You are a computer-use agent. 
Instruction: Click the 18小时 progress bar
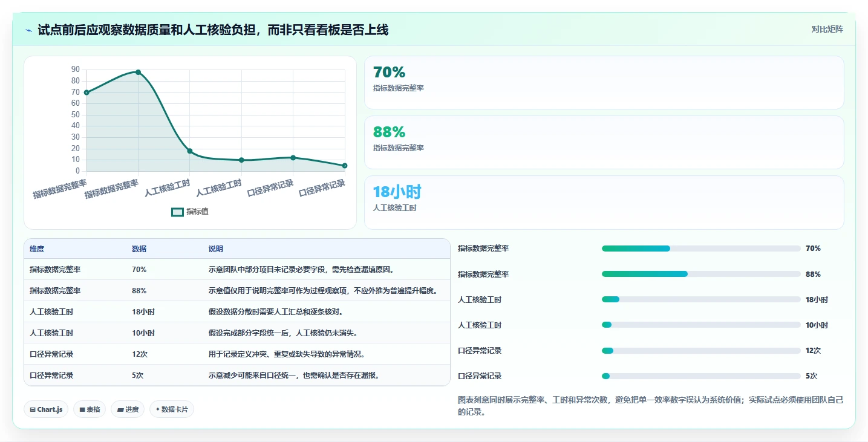[701, 299]
